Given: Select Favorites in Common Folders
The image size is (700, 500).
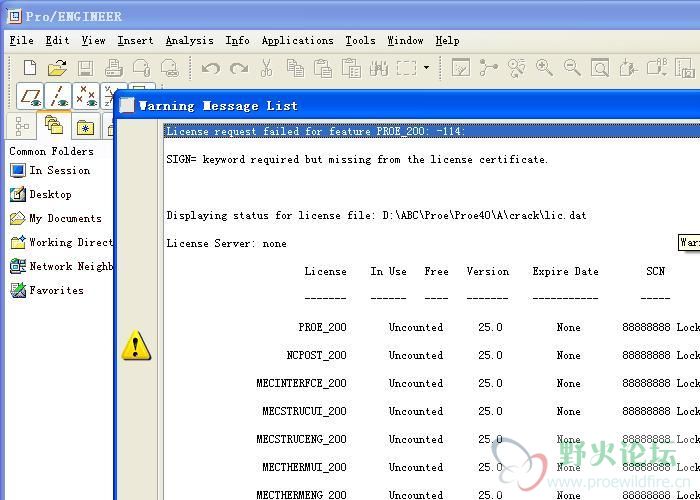Looking at the screenshot, I should point(47,291).
